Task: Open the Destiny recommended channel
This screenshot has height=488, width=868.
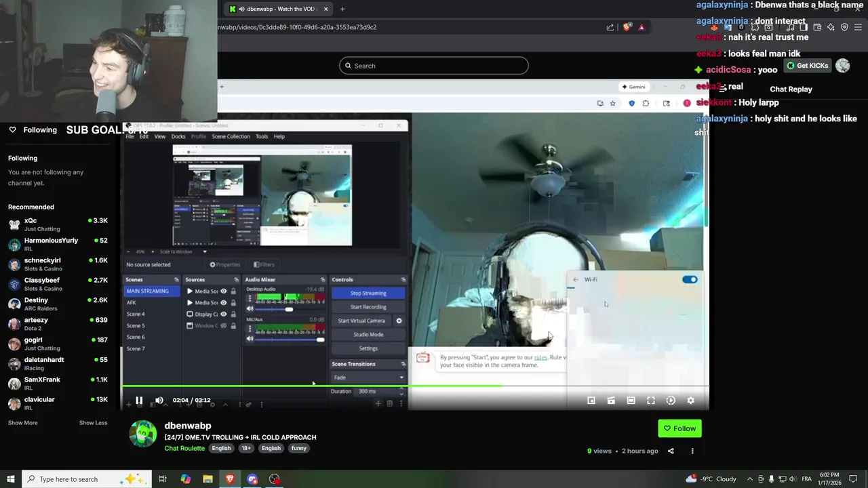Action: [58, 304]
